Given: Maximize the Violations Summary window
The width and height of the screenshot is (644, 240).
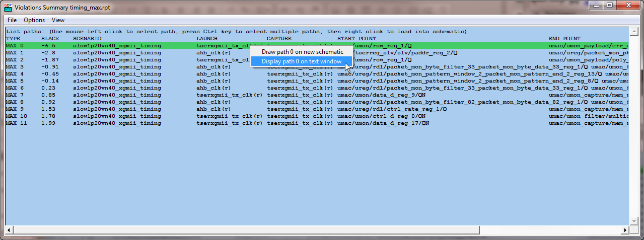Looking at the screenshot, I should (609, 6).
